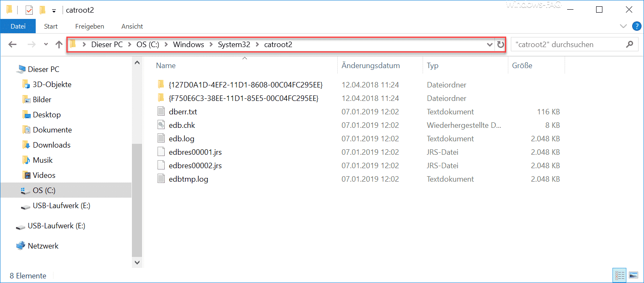Switch to the Start ribbon tab

pyautogui.click(x=51, y=26)
